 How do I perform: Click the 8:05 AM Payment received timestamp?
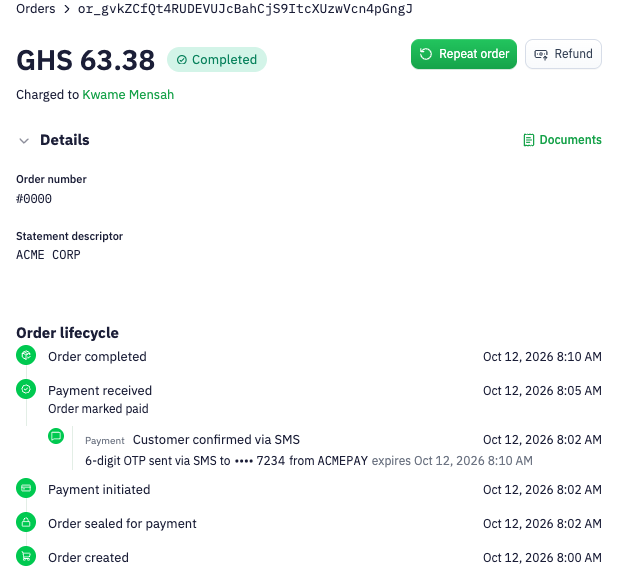click(x=542, y=390)
